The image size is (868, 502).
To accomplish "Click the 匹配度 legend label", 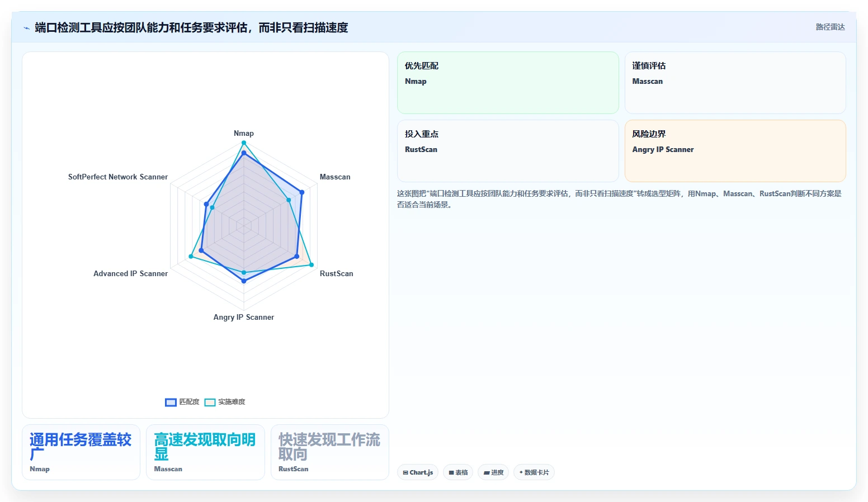I will click(189, 402).
